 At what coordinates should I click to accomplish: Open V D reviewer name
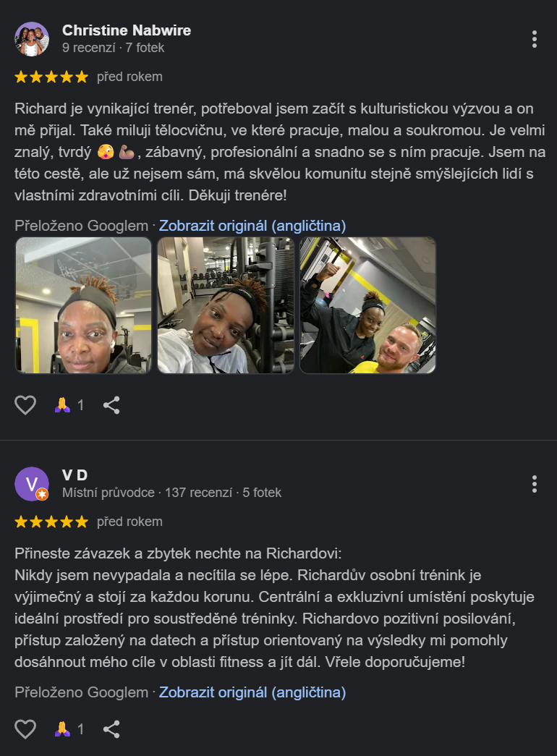(75, 475)
